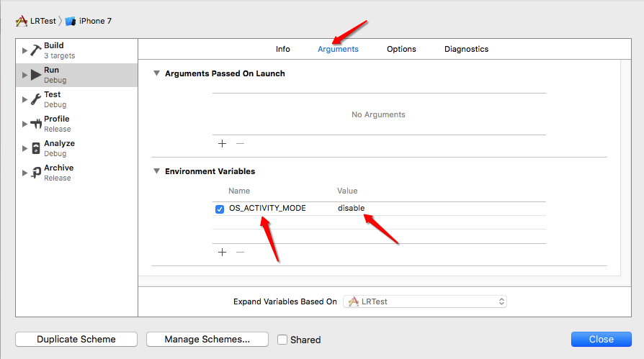This screenshot has height=359, width=644.
Task: Select the Analyze icon in sidebar
Action: [36, 148]
